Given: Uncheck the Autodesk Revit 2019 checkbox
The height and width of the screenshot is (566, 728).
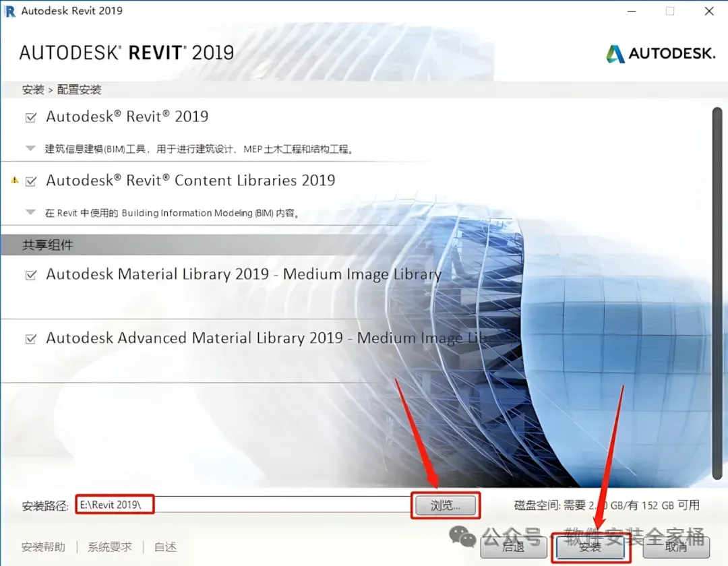Looking at the screenshot, I should click(30, 118).
